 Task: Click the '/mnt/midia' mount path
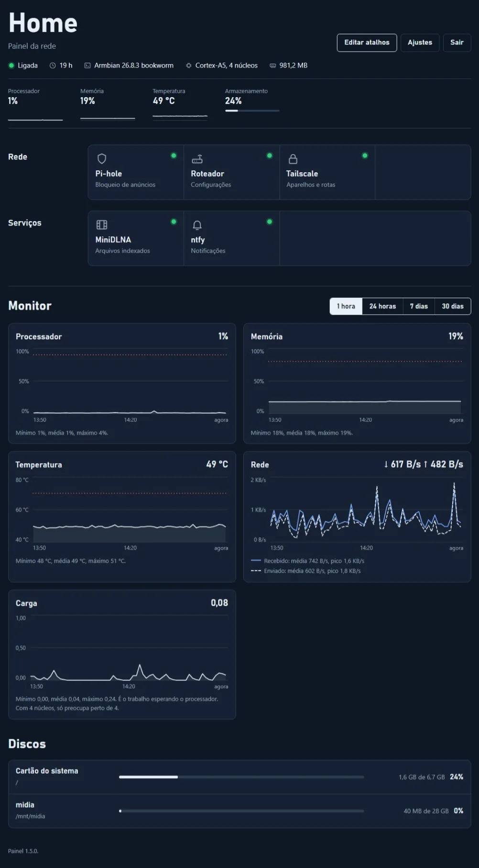pyautogui.click(x=30, y=816)
